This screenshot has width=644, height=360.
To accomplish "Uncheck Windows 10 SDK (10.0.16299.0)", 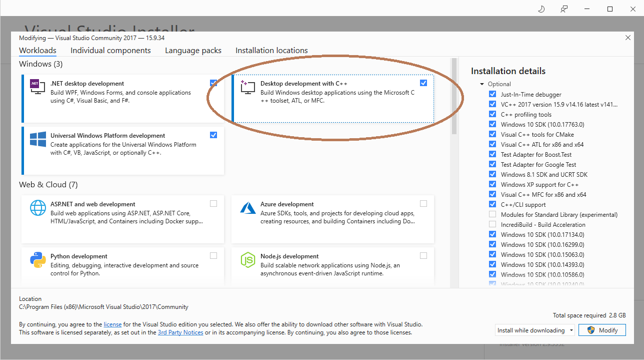I will (492, 244).
